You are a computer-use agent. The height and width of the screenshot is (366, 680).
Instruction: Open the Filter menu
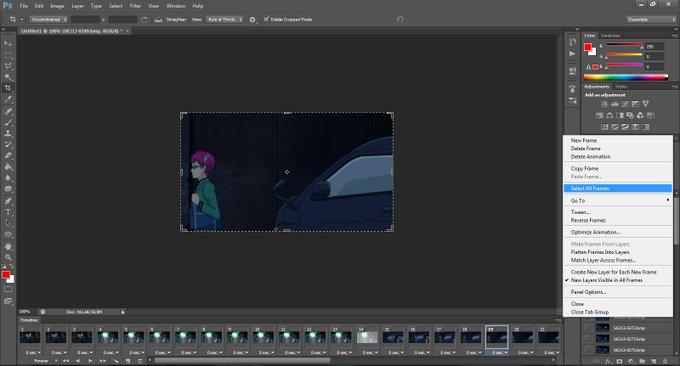click(135, 6)
